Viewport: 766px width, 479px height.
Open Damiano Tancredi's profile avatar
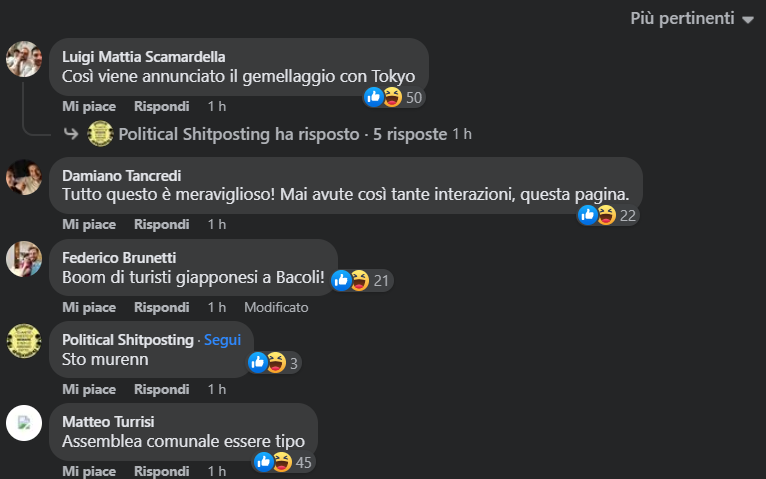pyautogui.click(x=24, y=177)
